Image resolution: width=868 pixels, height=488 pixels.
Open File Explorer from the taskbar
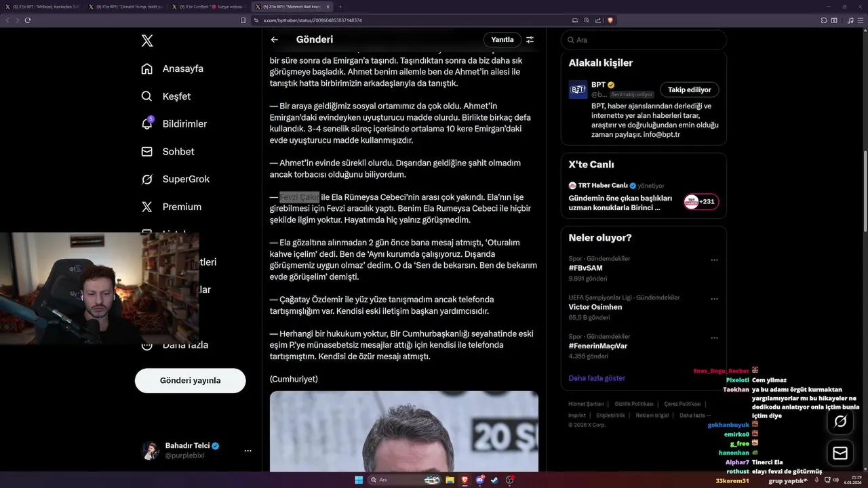pos(450,480)
